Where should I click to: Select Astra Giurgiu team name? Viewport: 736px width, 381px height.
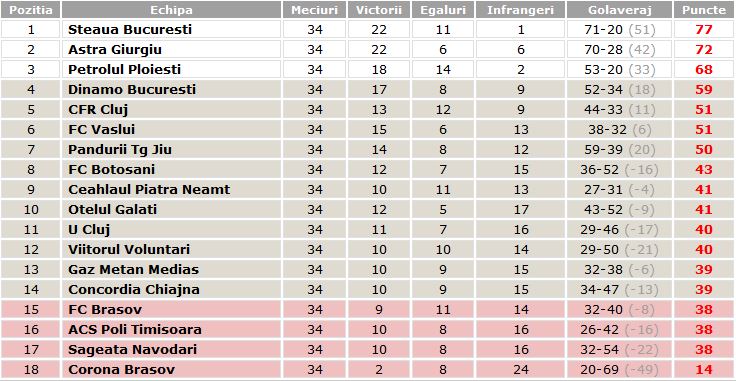click(x=115, y=50)
